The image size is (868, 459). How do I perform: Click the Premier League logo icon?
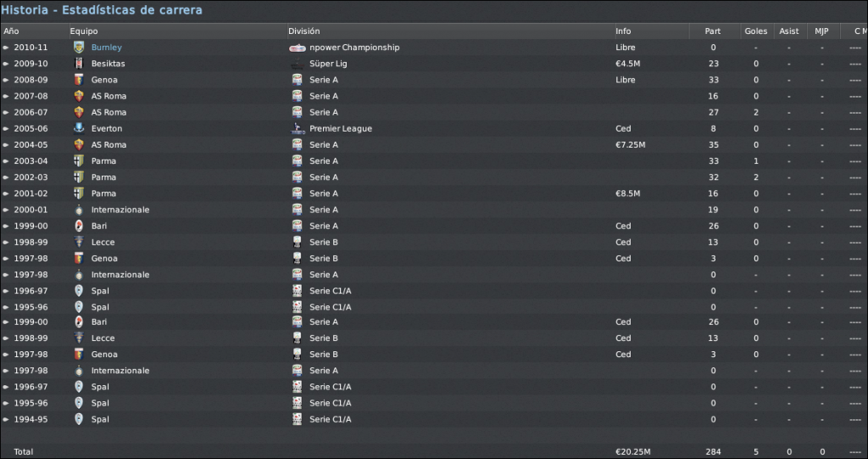pyautogui.click(x=298, y=129)
